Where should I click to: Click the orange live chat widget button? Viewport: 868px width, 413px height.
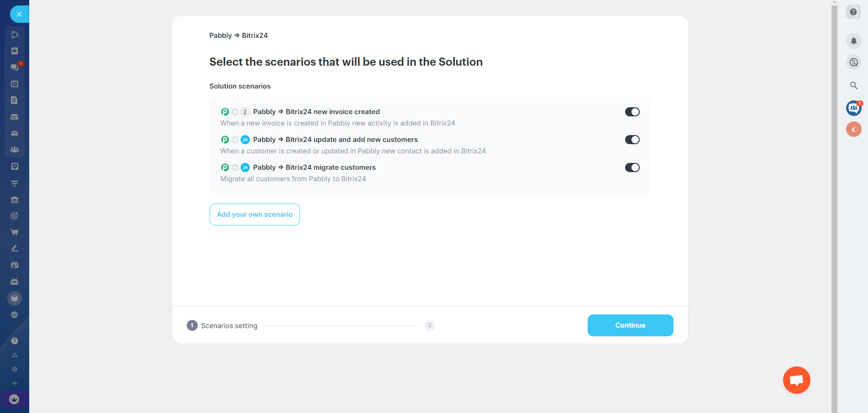click(x=796, y=380)
